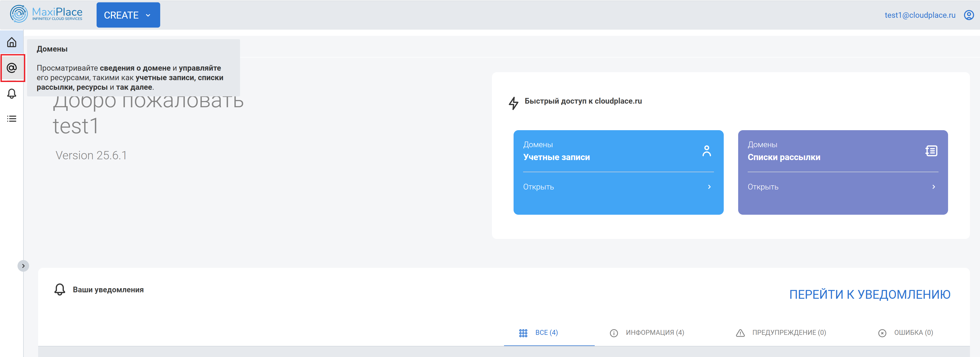Open the Home sidebar icon
The image size is (980, 357).
tap(12, 42)
